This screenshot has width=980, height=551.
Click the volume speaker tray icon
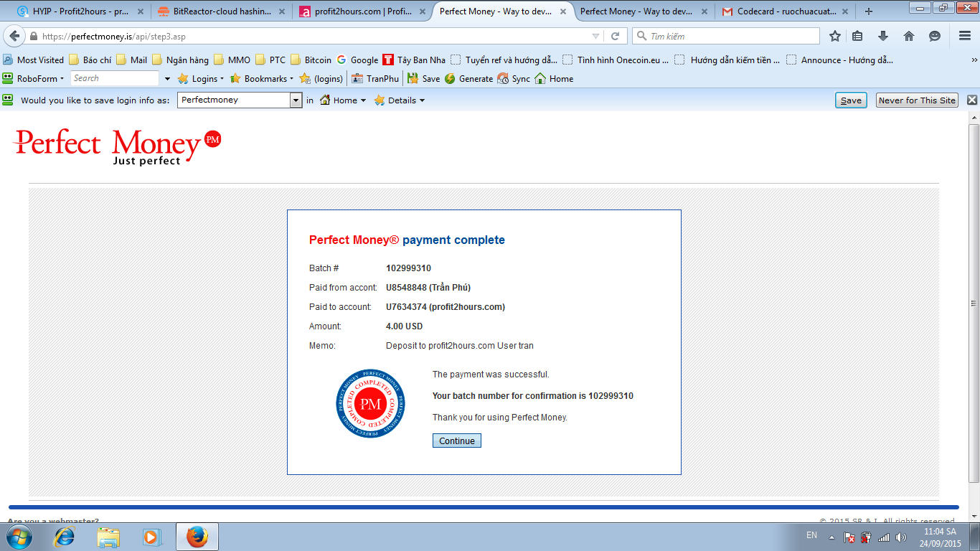[x=900, y=537]
